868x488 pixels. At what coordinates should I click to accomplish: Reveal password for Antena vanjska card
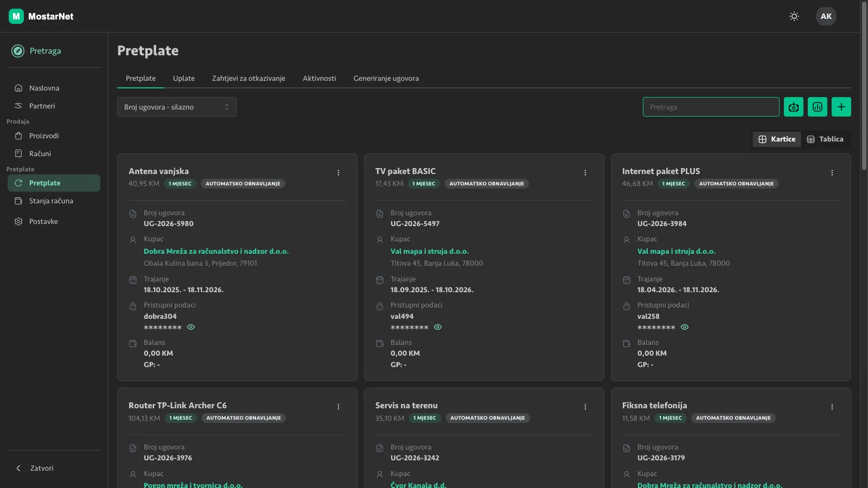191,327
